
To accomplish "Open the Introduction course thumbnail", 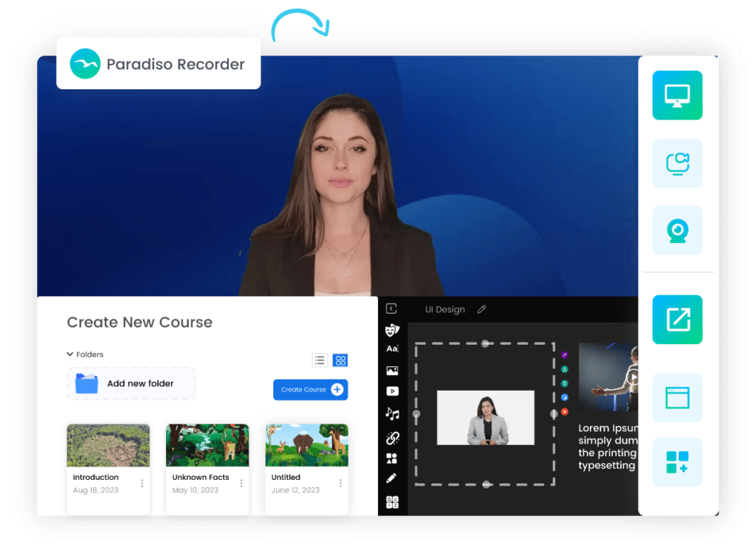I will (108, 445).
